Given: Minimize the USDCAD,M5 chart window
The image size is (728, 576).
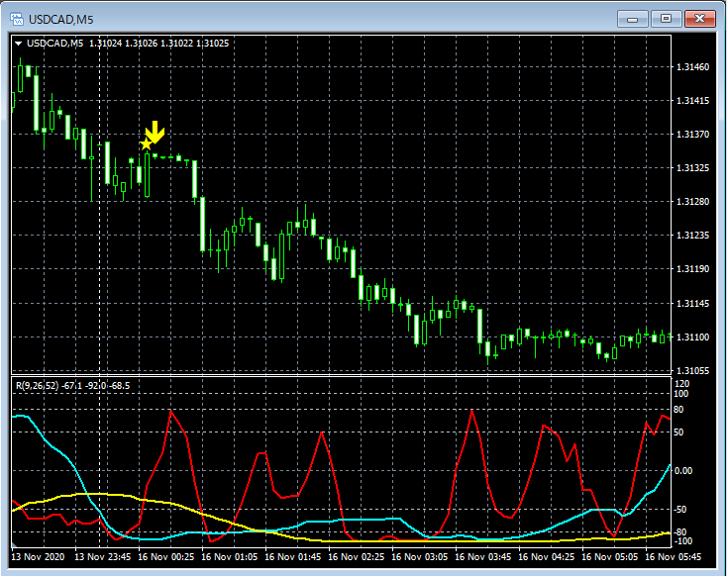Looking at the screenshot, I should coord(632,18).
